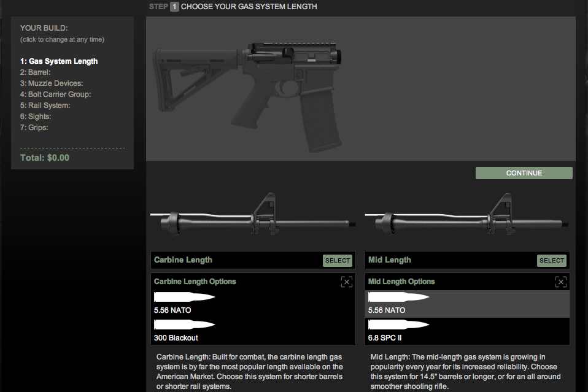Choose 6.8 SPC II caliber option
This screenshot has height=392, width=588.
pos(467,331)
